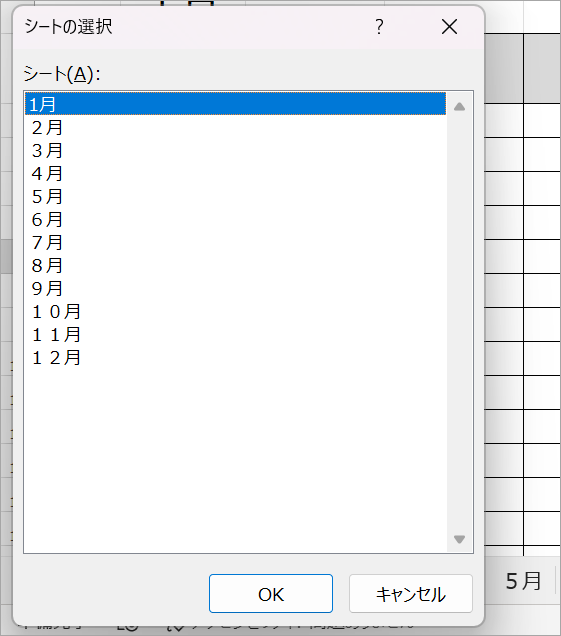Pick the 12月 sheet entry
This screenshot has height=636, width=561.
click(x=235, y=357)
